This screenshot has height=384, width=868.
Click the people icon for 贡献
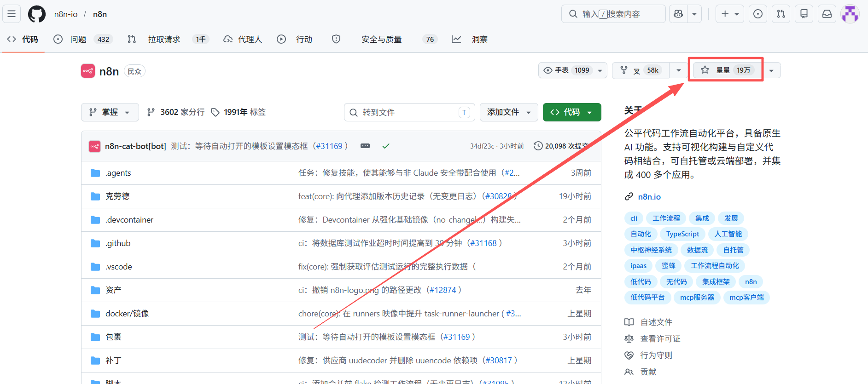tap(629, 372)
